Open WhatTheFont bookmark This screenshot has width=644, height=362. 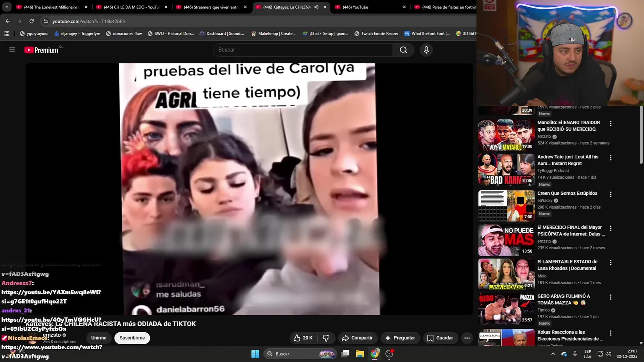[x=427, y=33]
